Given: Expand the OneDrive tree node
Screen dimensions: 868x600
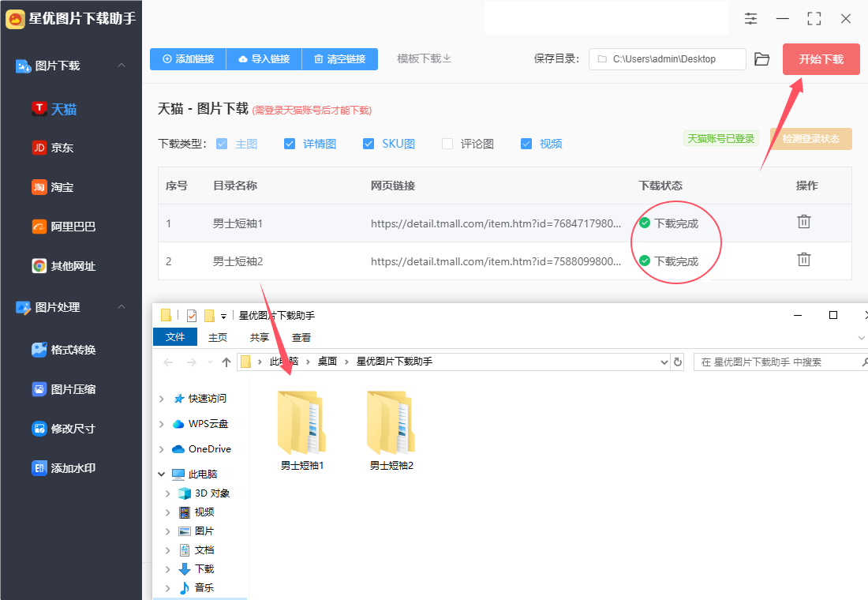Looking at the screenshot, I should pos(162,449).
